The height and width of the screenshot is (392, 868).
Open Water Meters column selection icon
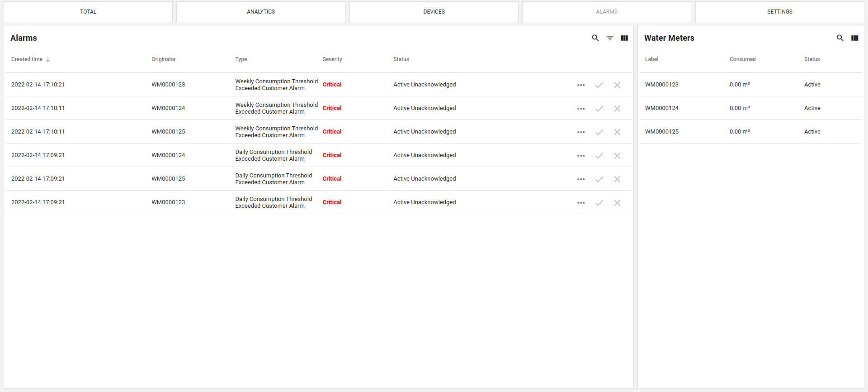pyautogui.click(x=854, y=38)
